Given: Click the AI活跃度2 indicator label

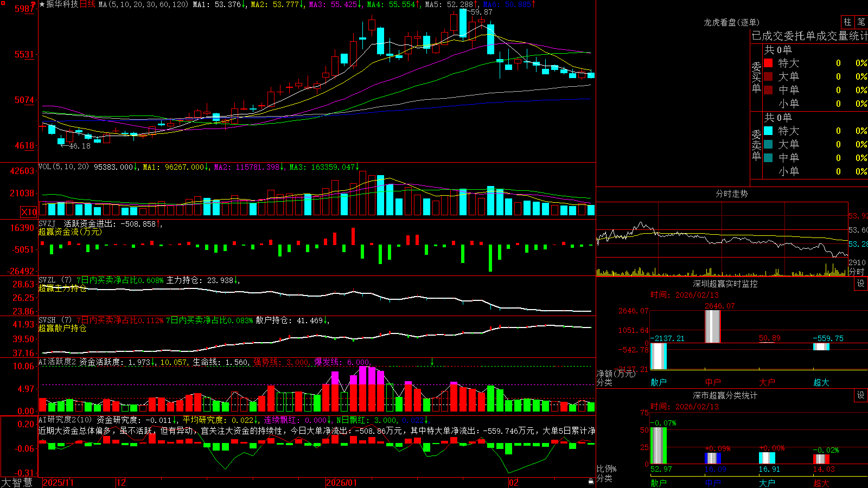Looking at the screenshot, I should [x=58, y=362].
